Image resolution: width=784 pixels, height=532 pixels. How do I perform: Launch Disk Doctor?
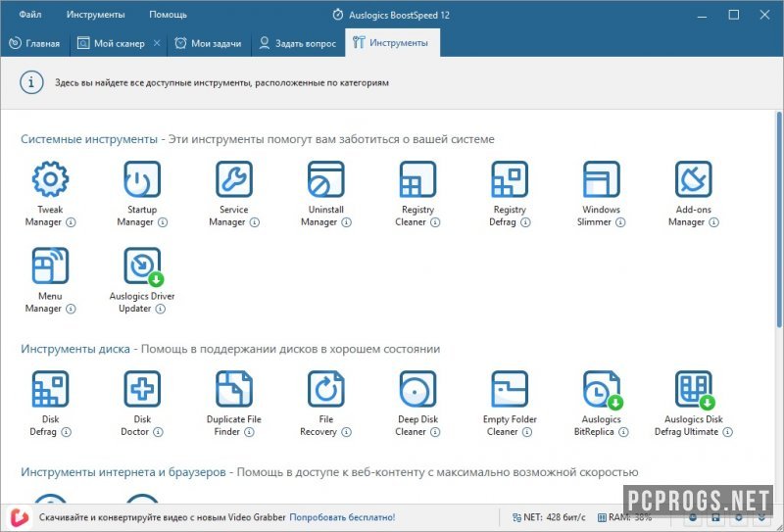click(142, 389)
